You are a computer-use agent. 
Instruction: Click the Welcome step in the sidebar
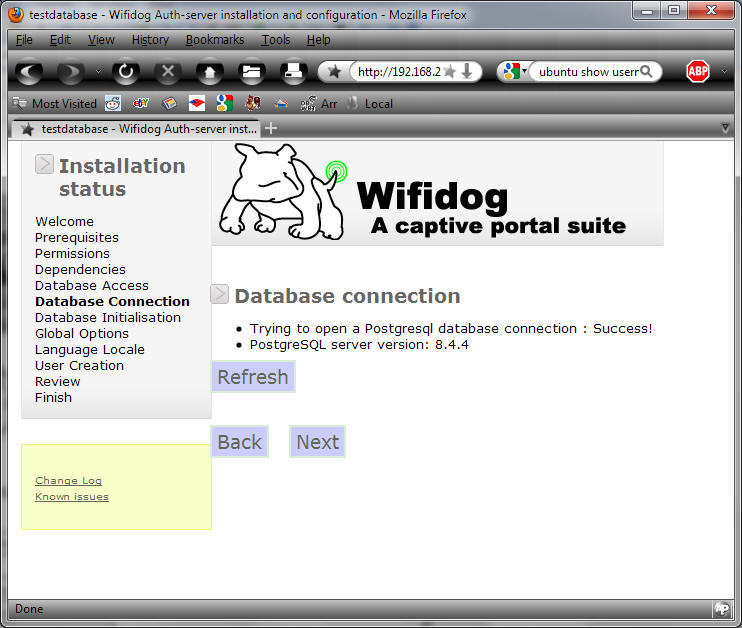pos(64,221)
